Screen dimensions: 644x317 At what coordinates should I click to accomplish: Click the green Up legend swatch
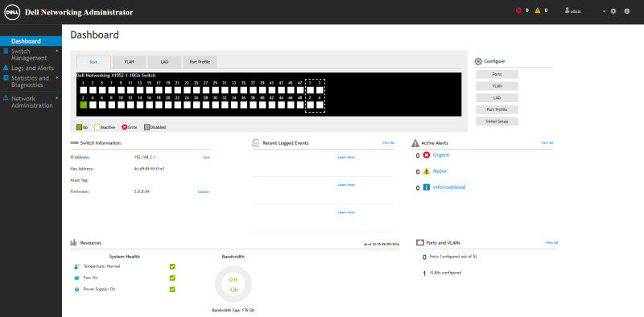(79, 127)
